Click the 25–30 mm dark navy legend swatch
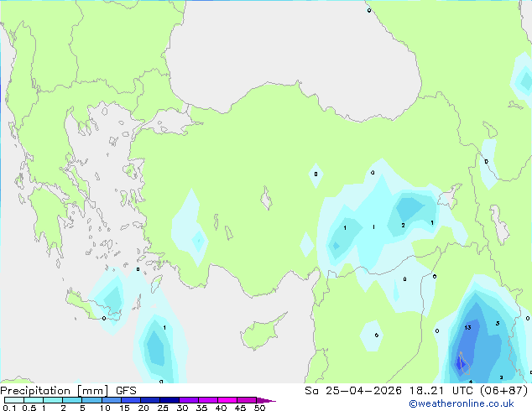 tap(169, 400)
